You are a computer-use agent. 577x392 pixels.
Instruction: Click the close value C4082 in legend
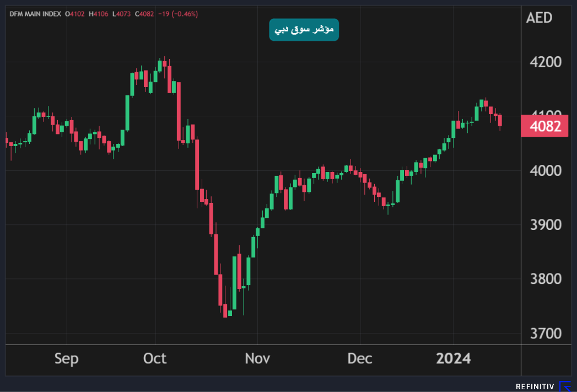coord(143,13)
